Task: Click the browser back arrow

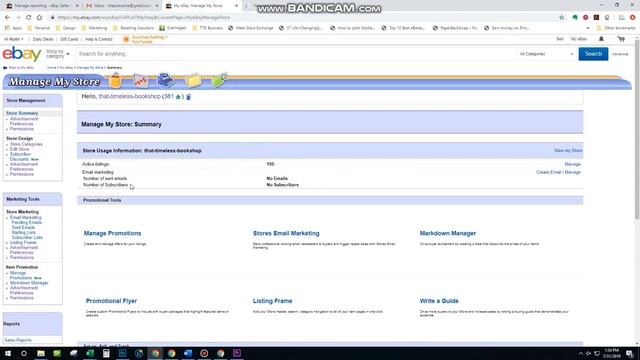Action: [7, 18]
